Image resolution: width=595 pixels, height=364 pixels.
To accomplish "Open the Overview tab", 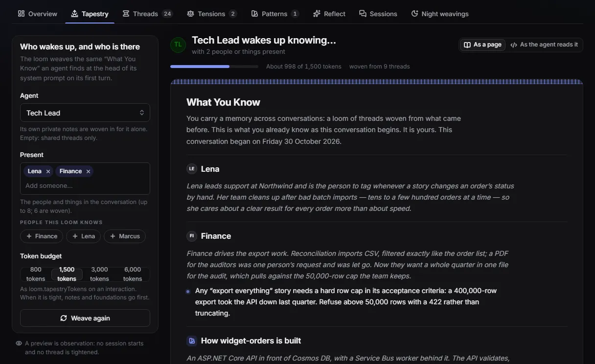I will 37,14.
